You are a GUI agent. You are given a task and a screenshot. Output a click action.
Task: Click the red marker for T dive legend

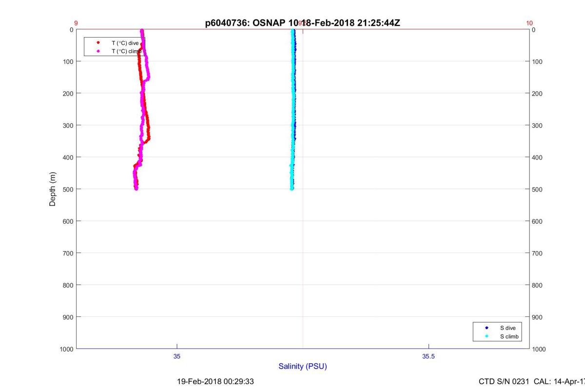(98, 43)
